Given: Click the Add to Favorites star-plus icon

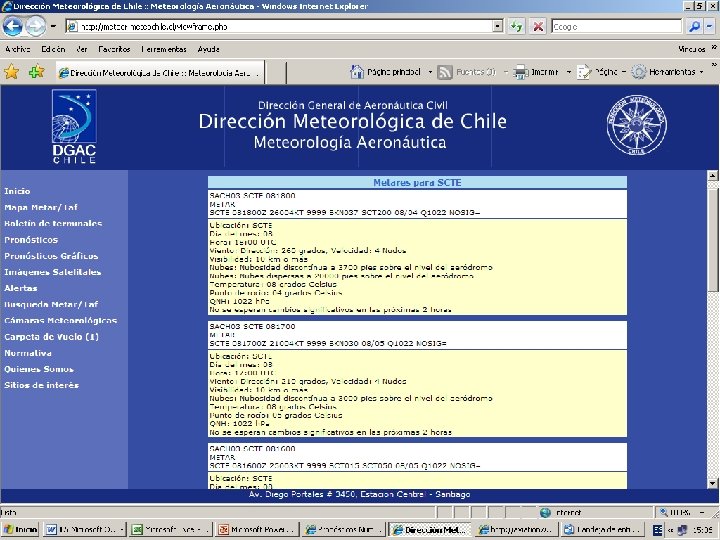Looking at the screenshot, I should (36, 72).
